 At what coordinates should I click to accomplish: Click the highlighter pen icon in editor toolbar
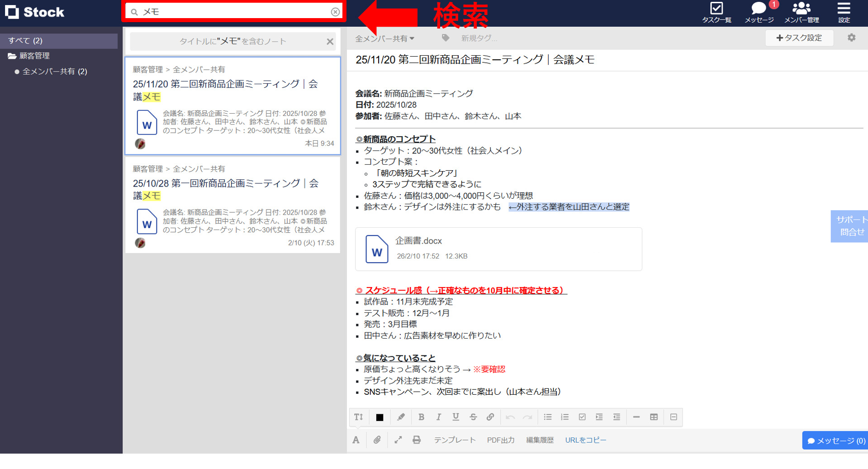[401, 417]
